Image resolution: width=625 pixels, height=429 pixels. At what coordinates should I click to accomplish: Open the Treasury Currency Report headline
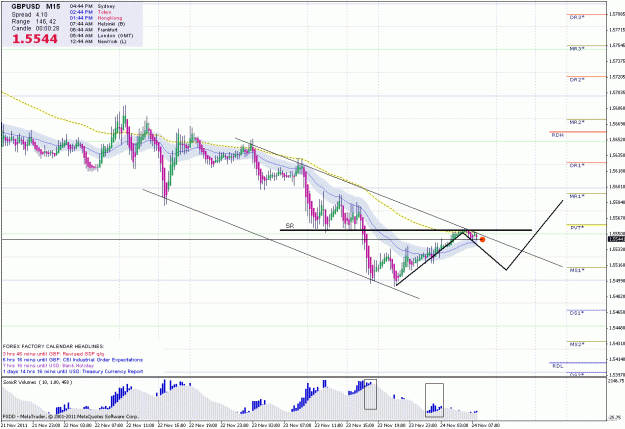(73, 372)
